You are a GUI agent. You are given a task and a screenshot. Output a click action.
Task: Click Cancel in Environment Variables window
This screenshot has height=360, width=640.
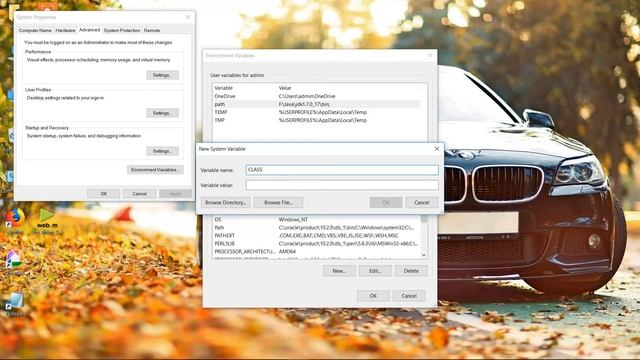pos(409,296)
